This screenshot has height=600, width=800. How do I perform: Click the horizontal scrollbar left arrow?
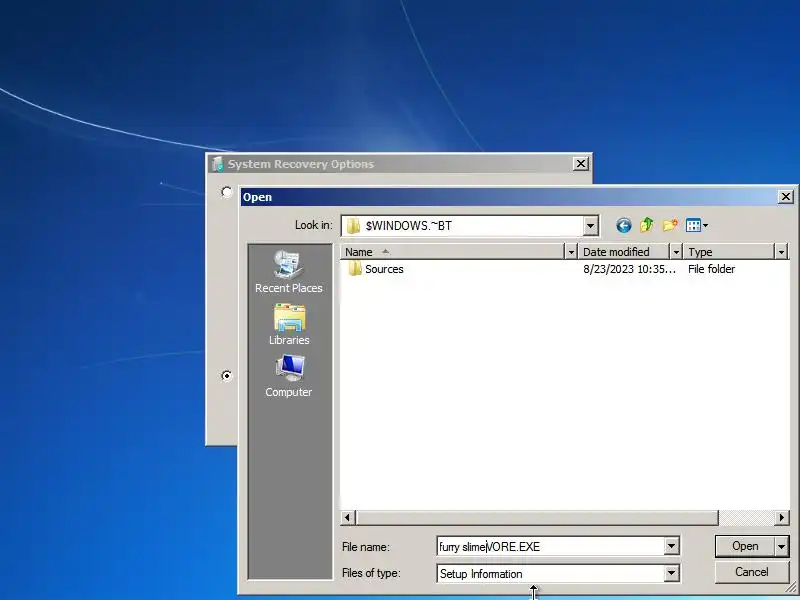point(348,517)
